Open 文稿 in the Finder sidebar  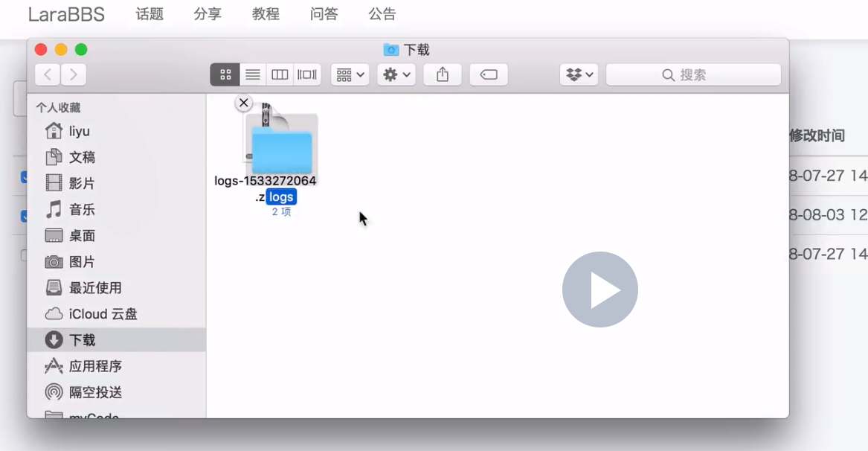(116, 157)
